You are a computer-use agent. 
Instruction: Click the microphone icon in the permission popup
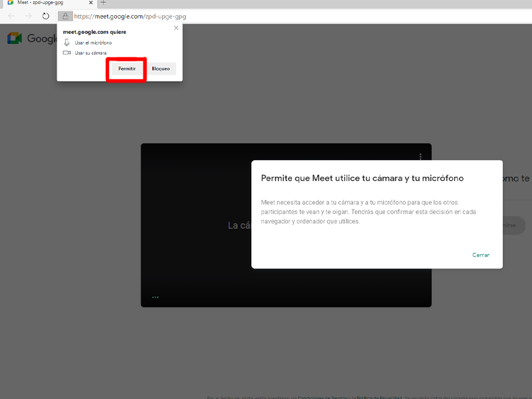point(67,43)
